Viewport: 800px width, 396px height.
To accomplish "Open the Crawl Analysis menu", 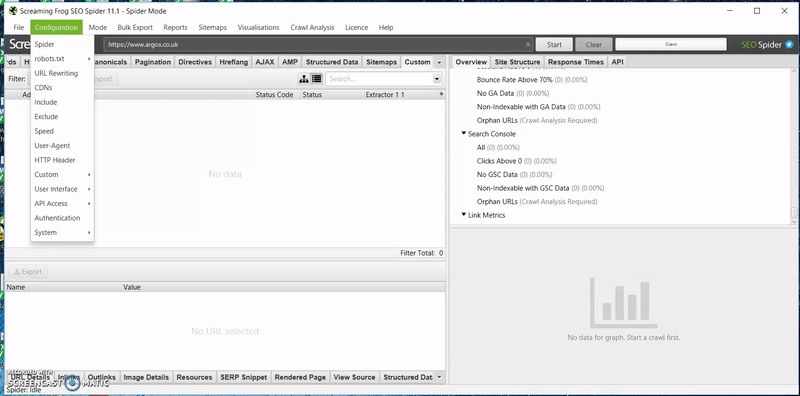I will [x=312, y=28].
